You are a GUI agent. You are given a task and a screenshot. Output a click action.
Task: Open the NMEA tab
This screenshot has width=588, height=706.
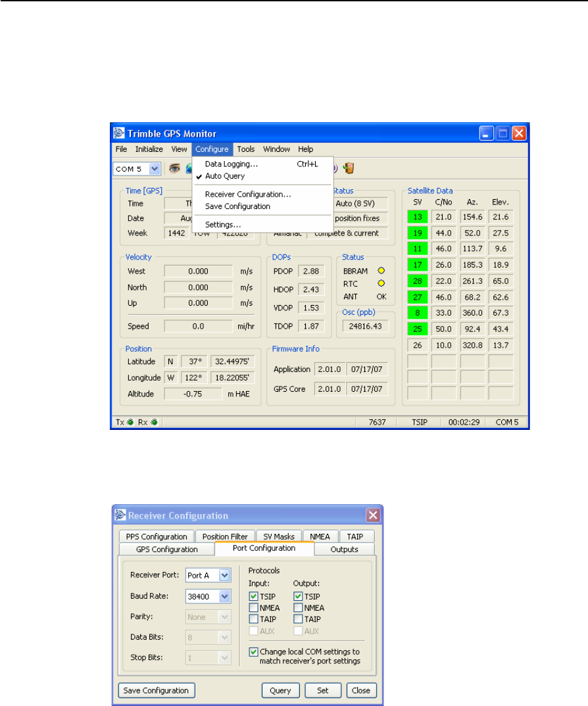pos(320,536)
